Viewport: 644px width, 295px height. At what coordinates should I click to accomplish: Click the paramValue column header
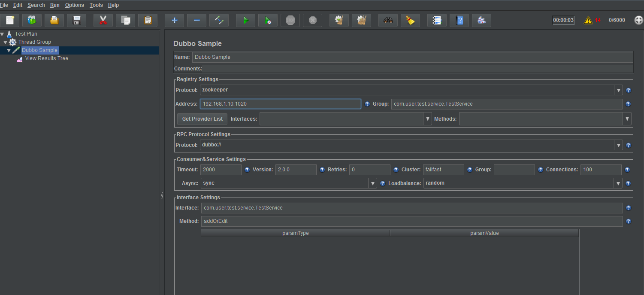tap(484, 233)
